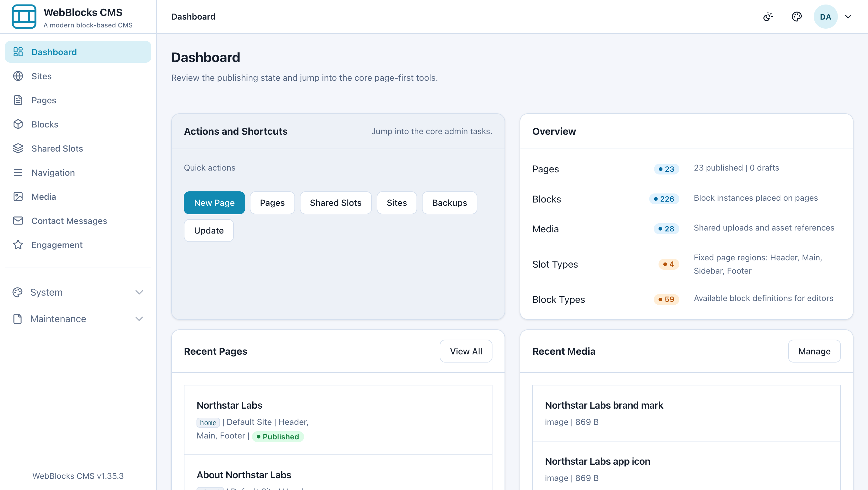Click the Actions and Shortcuts heading
This screenshot has height=490, width=868.
click(x=235, y=131)
